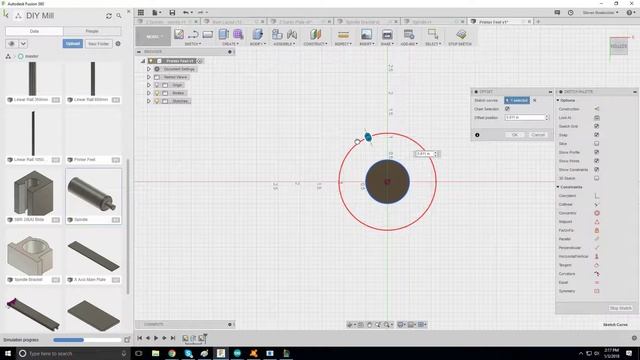640x360 pixels.
Task: Expand the Document Settings tree node
Action: [x=149, y=69]
